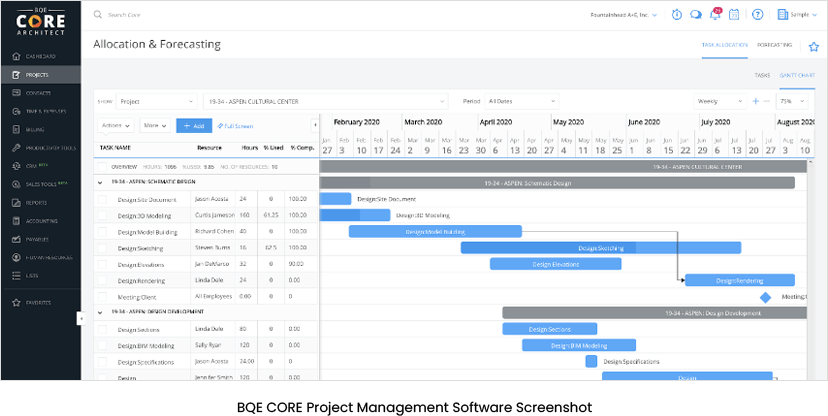The image size is (828, 416).
Task: Open the Reports sidebar icon
Action: click(x=16, y=203)
